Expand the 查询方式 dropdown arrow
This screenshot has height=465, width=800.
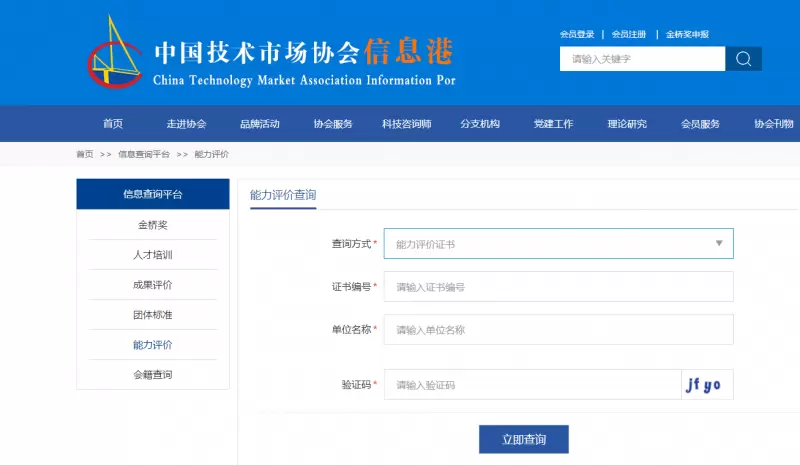click(718, 244)
